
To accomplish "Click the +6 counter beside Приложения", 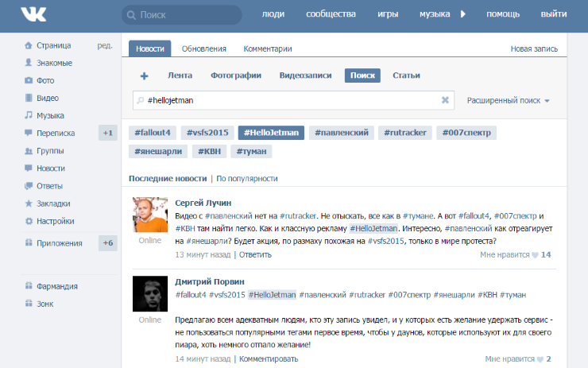I will (x=108, y=242).
